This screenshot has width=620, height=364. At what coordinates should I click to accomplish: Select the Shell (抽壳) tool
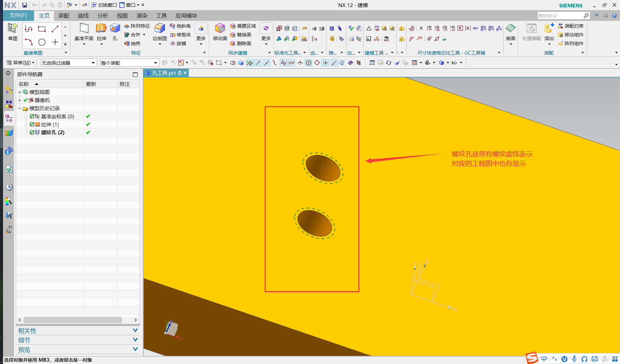click(132, 43)
